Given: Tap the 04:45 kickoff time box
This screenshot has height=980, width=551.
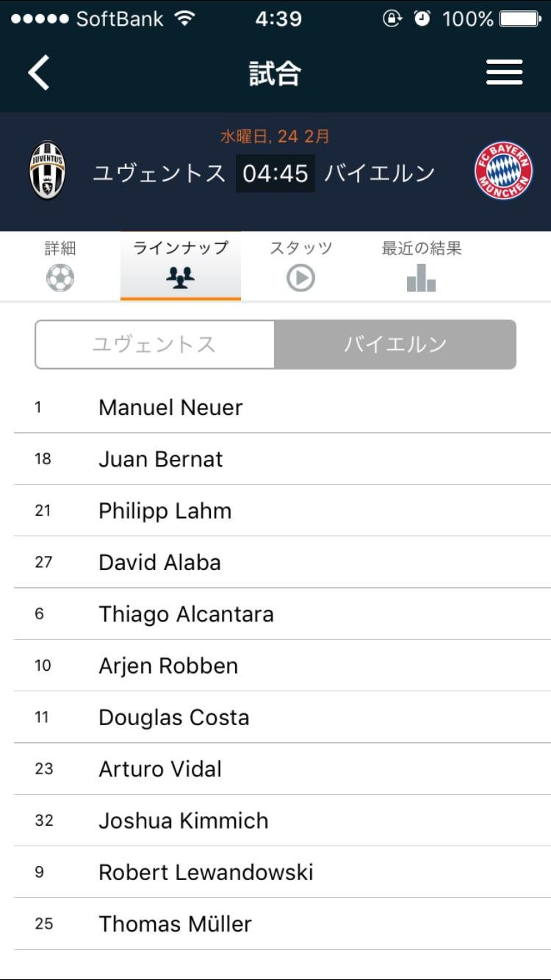Looking at the screenshot, I should pos(275,173).
